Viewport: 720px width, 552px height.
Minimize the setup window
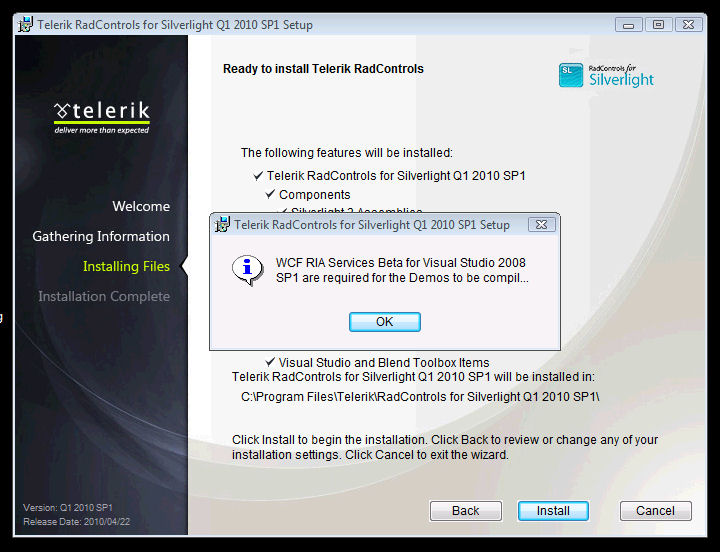(x=629, y=25)
